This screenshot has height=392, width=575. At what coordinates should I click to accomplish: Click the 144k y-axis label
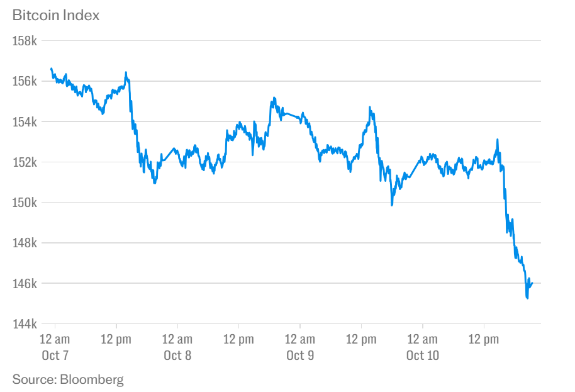(25, 324)
